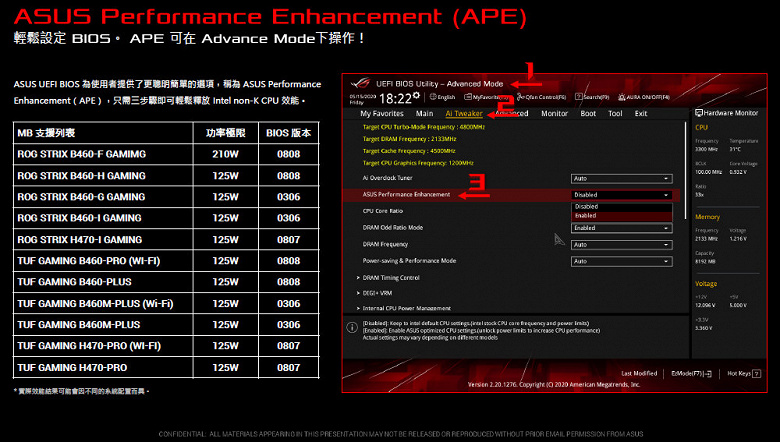Viewport: 780px width, 442px height.
Task: Click the 12.096 V voltage reading
Action: (705, 305)
